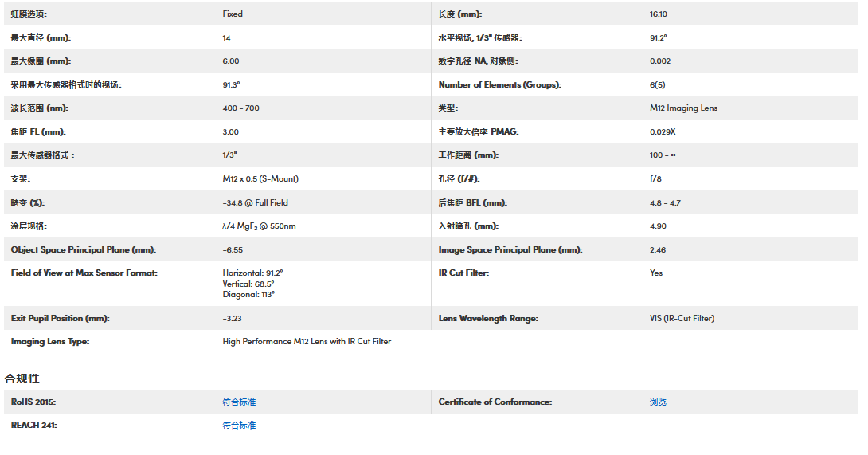
Task: Select the 400 - 700 wavelength range value
Action: [240, 108]
